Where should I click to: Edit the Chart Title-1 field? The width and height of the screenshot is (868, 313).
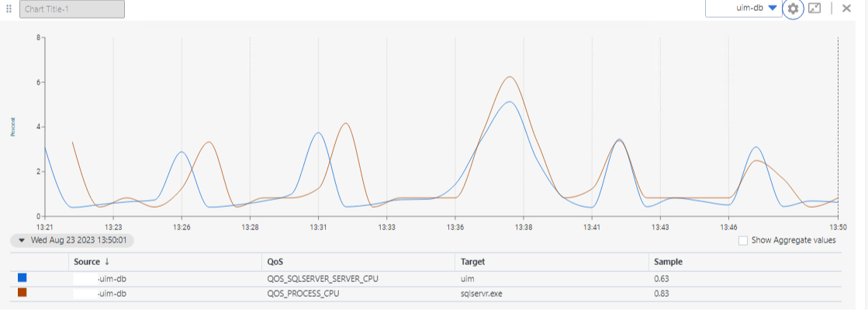72,9
